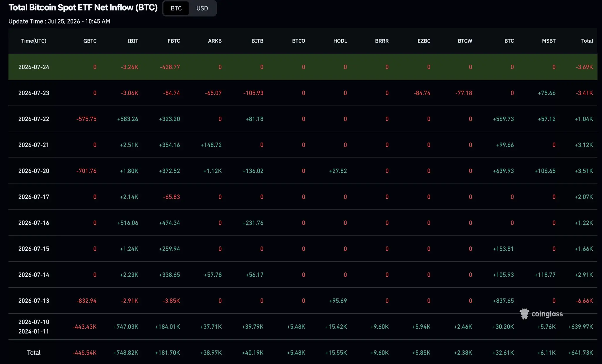The image size is (602, 364).
Task: Click the -65.07 ARKB value
Action: point(213,93)
